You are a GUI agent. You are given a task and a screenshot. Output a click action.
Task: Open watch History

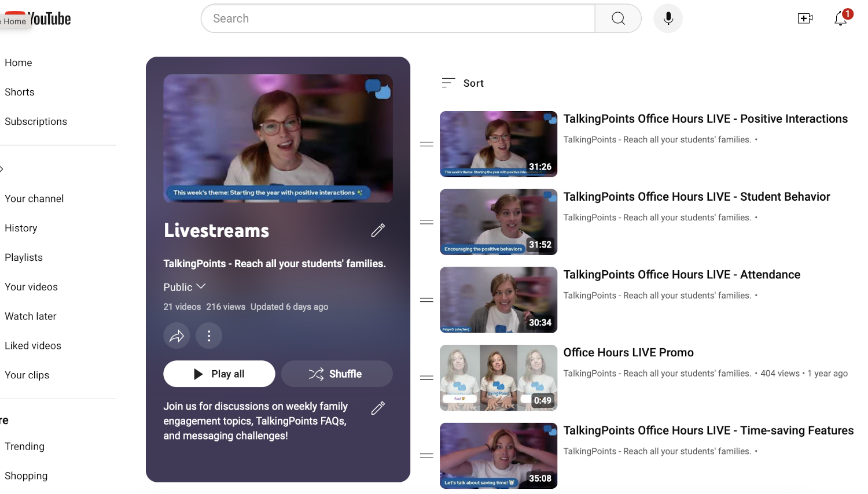click(21, 228)
